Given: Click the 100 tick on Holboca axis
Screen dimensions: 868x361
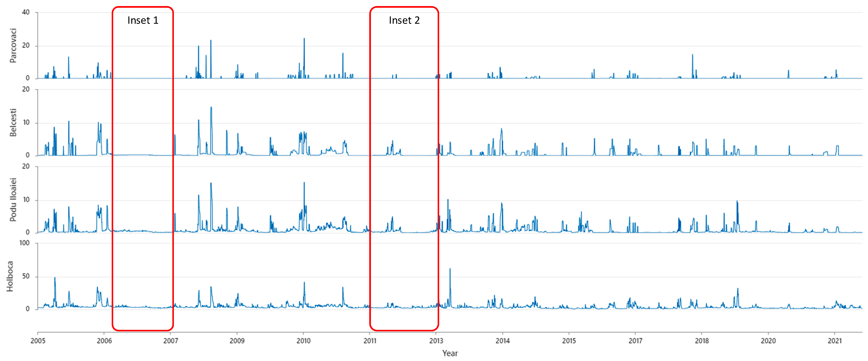Looking at the screenshot, I should tap(24, 243).
